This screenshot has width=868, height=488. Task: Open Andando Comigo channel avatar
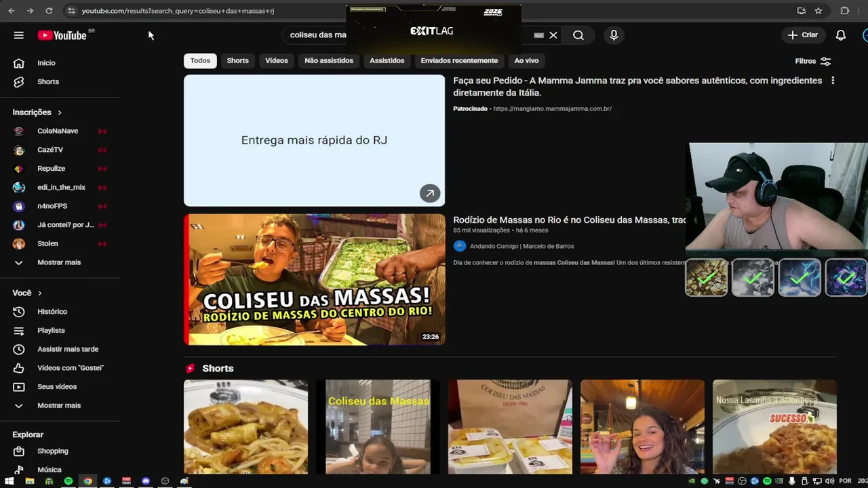(x=460, y=246)
